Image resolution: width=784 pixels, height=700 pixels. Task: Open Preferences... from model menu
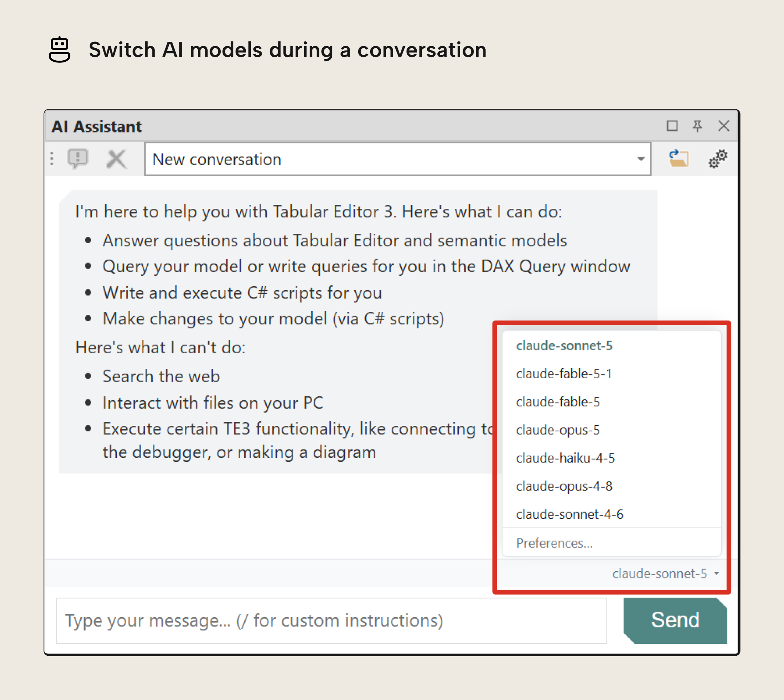tap(611, 543)
